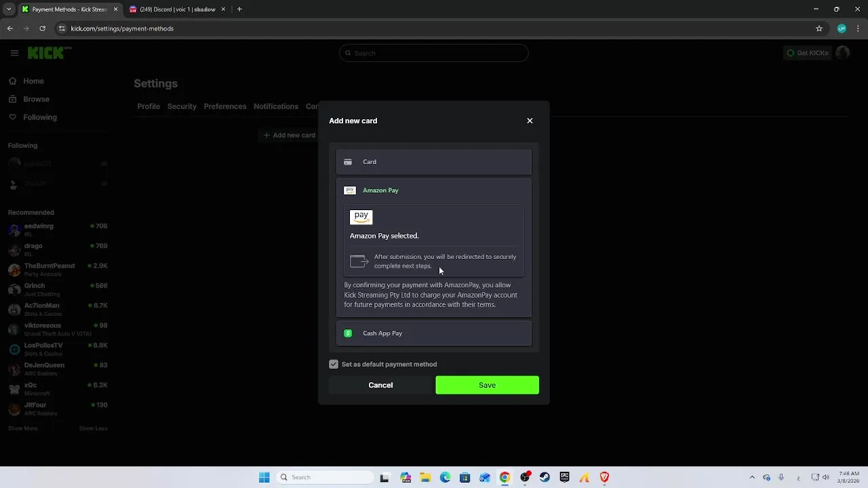Screen dimensions: 868x488
Task: Select the Amazon Pay option header
Action: click(434, 190)
